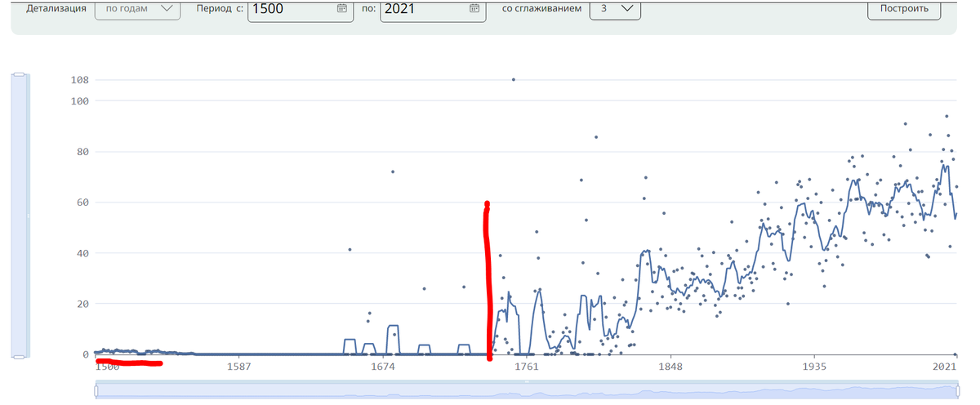Click the data point near 72 around year 1680
Image resolution: width=980 pixels, height=405 pixels.
pos(393,171)
